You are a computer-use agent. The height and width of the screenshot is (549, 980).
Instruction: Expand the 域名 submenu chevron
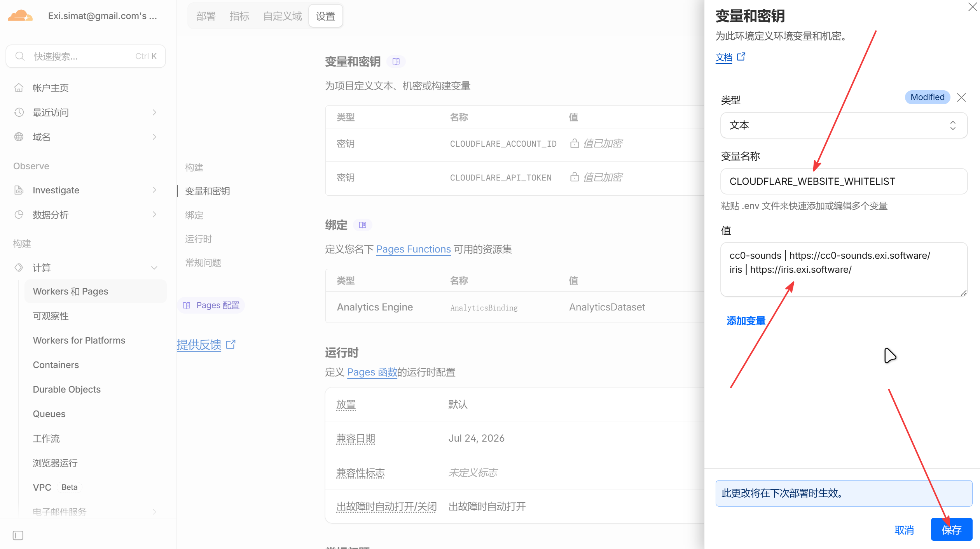(154, 137)
